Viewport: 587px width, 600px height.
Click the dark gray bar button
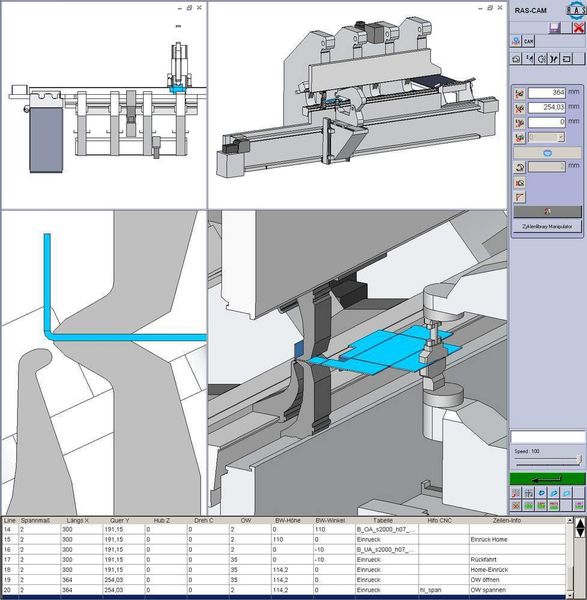[547, 212]
